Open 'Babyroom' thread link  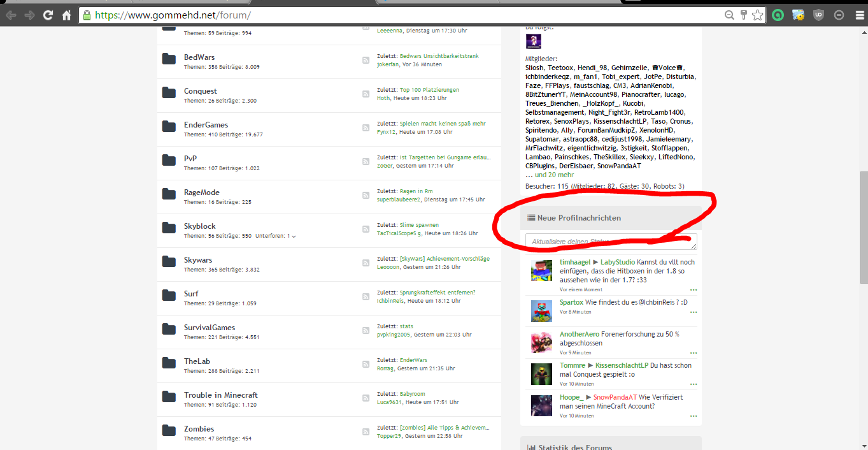click(x=413, y=394)
